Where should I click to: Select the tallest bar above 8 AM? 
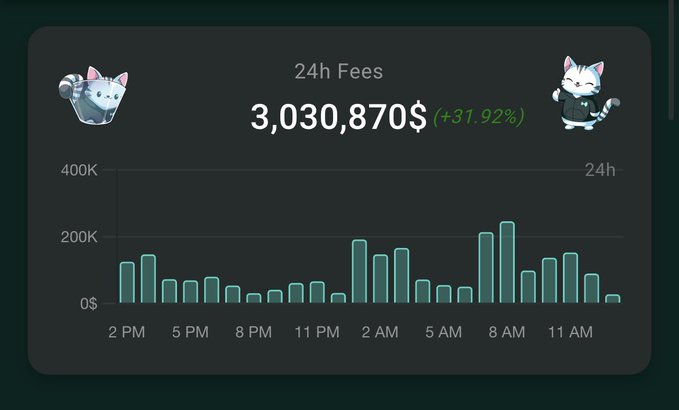[x=507, y=262]
